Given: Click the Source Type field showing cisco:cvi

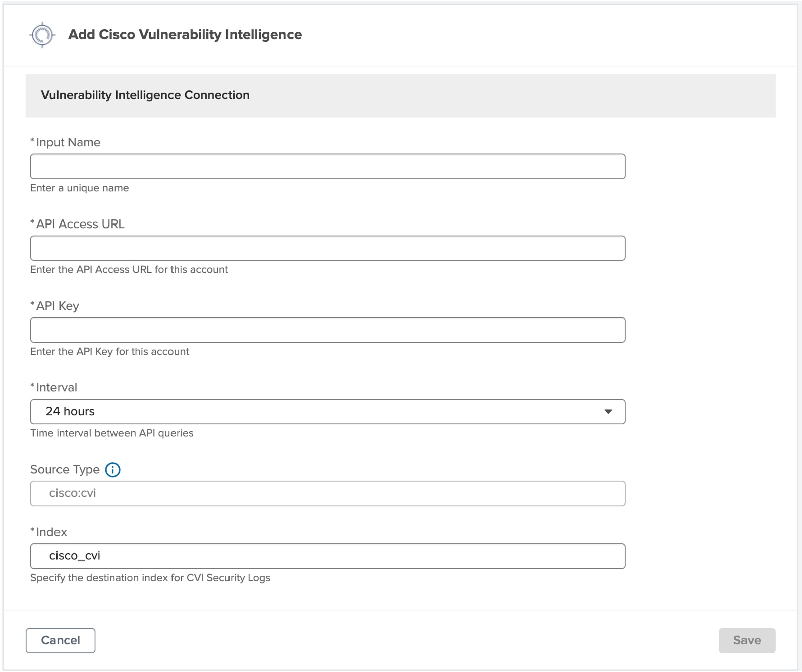Looking at the screenshot, I should 328,493.
